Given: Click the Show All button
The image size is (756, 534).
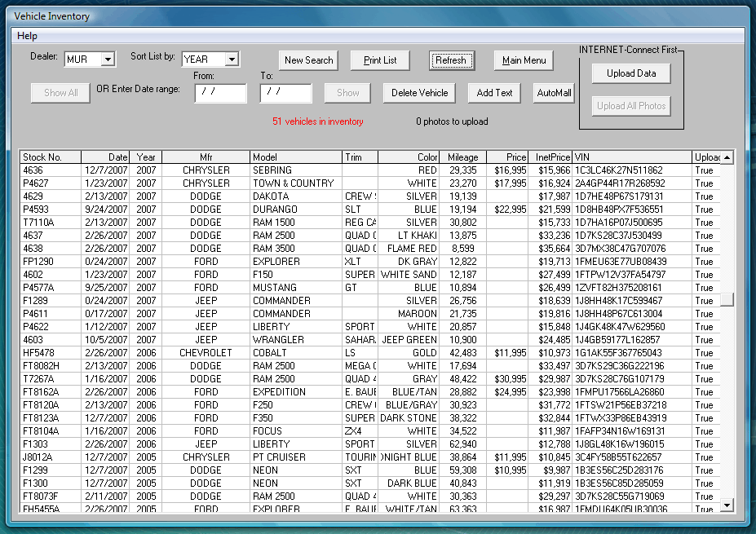Looking at the screenshot, I should (60, 93).
